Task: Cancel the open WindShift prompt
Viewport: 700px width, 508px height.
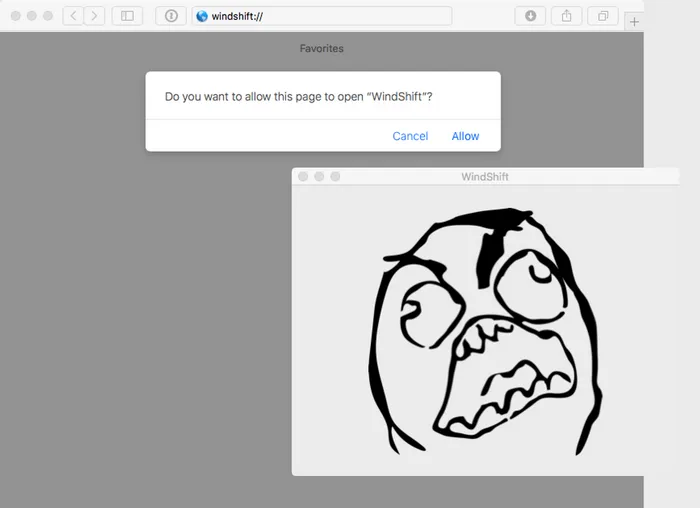Action: (410, 136)
